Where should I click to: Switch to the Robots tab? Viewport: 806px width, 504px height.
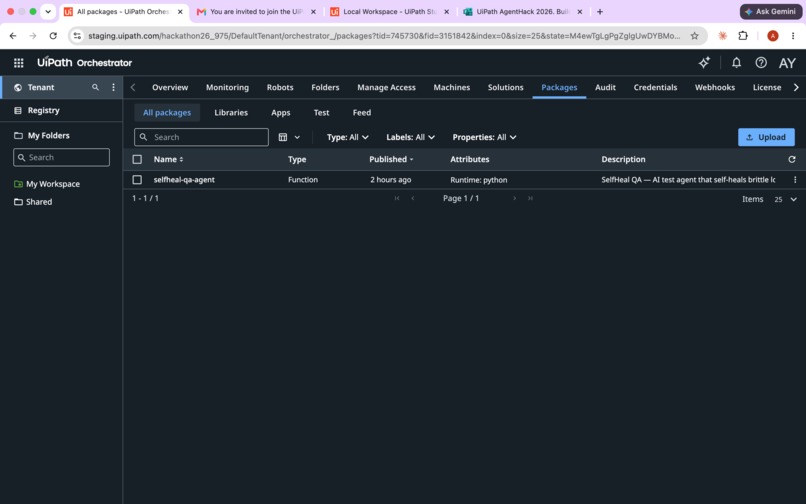[x=280, y=87]
